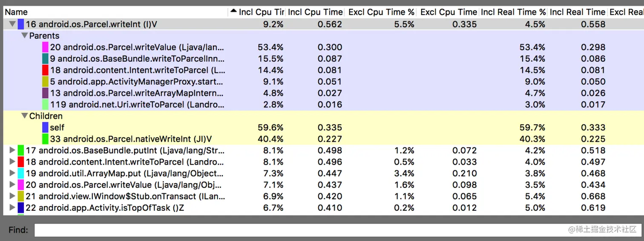Select 22 android.app.Activity.isTopOfTask ()Z name
The height and width of the screenshot is (241, 644).
(105, 208)
